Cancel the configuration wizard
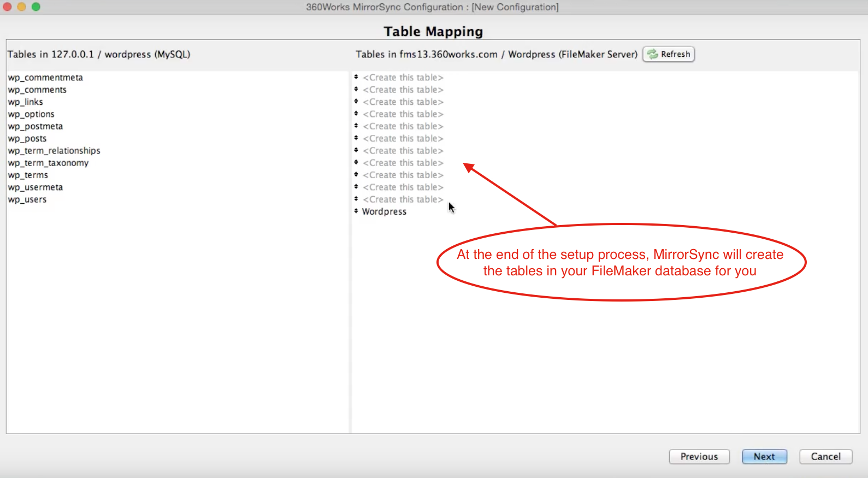 point(825,457)
